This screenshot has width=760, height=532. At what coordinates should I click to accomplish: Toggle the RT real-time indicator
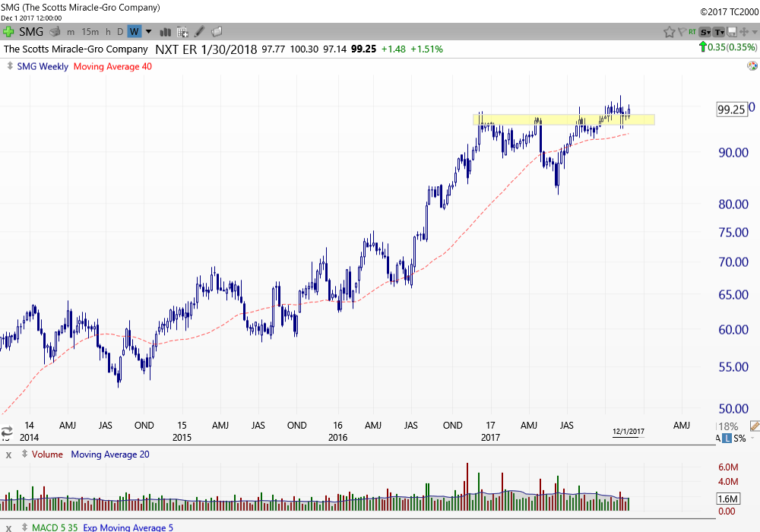(x=692, y=31)
